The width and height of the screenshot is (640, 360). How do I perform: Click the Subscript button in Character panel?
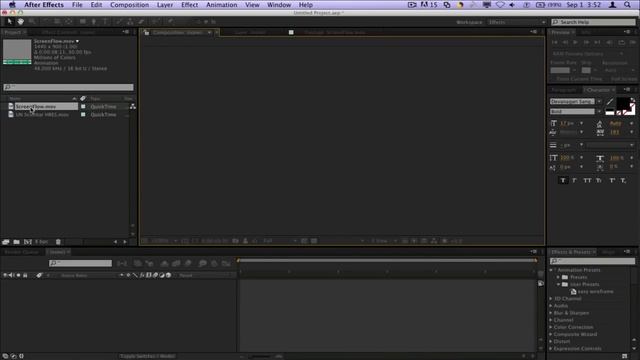point(623,180)
